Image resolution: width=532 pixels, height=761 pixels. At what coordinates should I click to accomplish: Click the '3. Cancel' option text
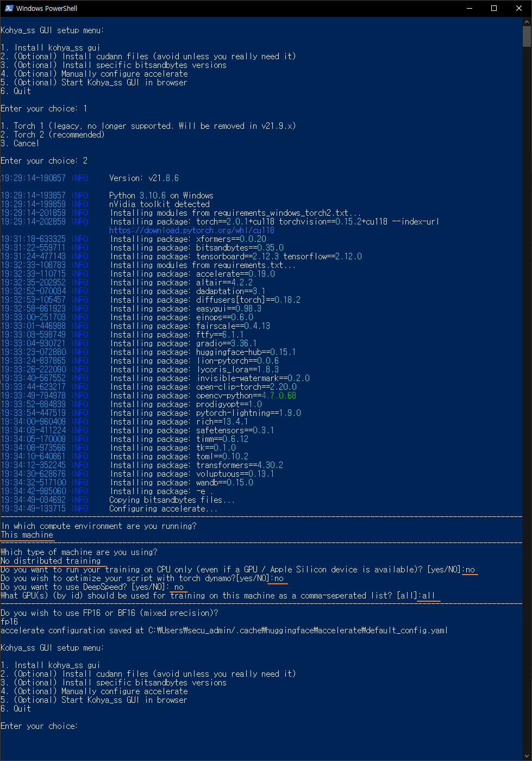pos(20,144)
